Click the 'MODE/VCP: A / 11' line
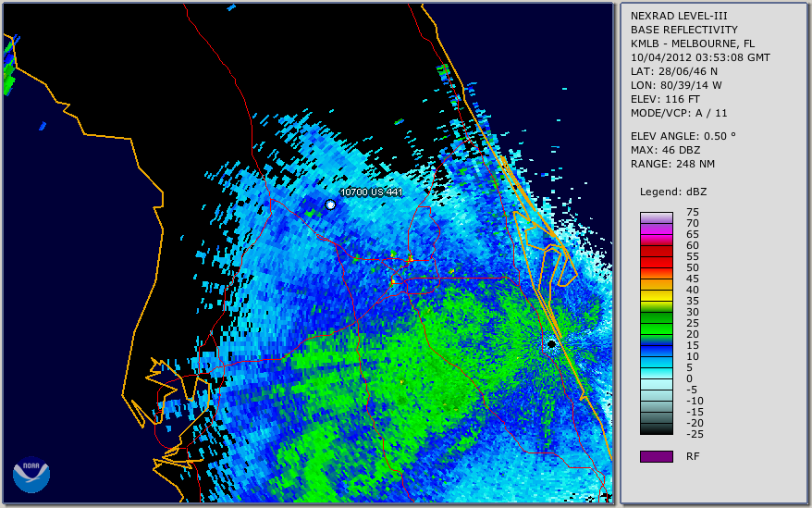This screenshot has height=508, width=812. [x=679, y=113]
